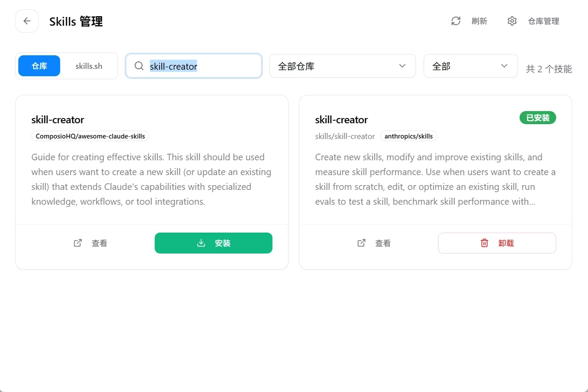Screen dimensions: 588x392
Task: Install the ComposioHQ skill-creator via 安装
Action: pos(214,243)
